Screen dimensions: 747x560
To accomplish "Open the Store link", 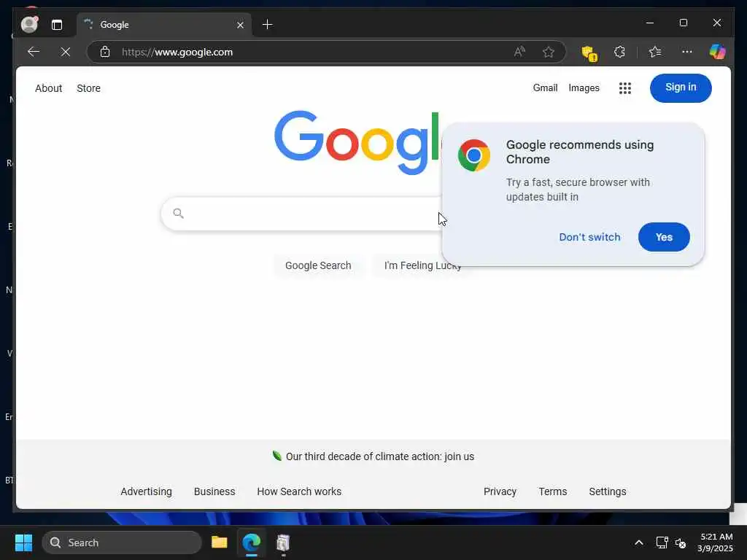I will (88, 88).
